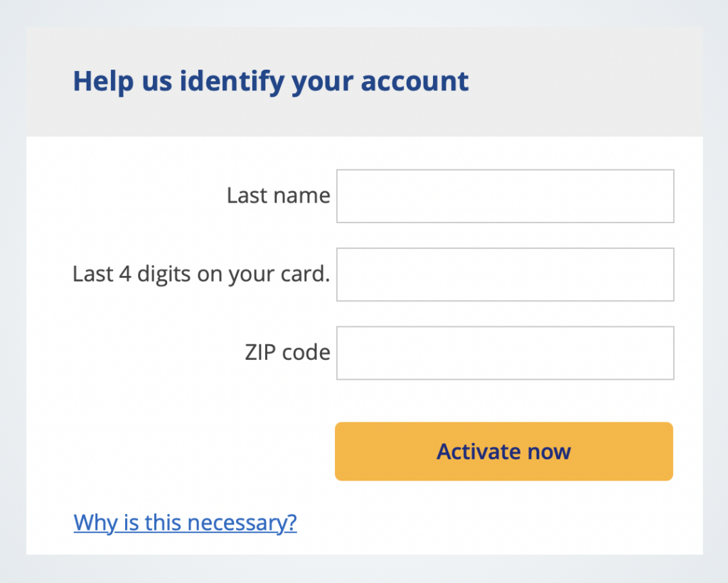Place cursor in the first form text box
The height and width of the screenshot is (583, 728).
tap(505, 196)
